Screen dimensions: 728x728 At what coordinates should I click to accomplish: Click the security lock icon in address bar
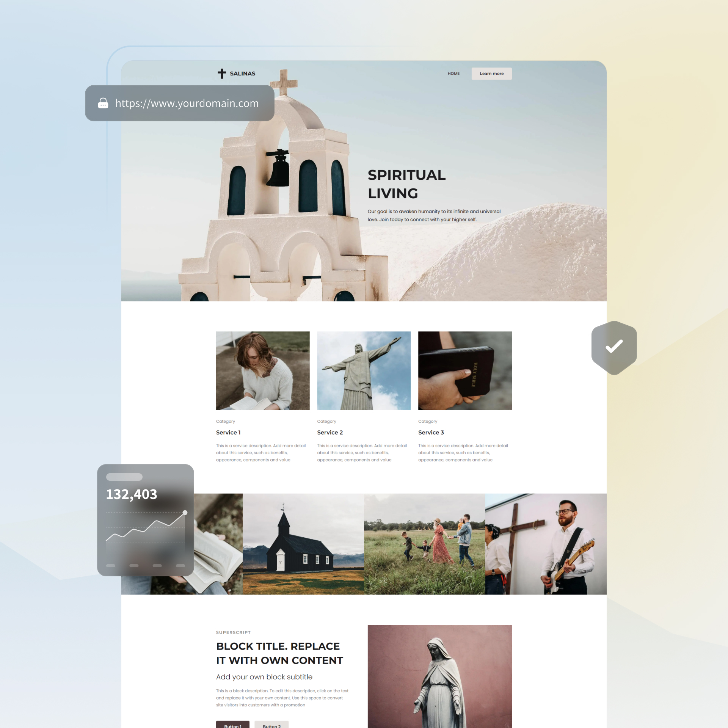103,103
